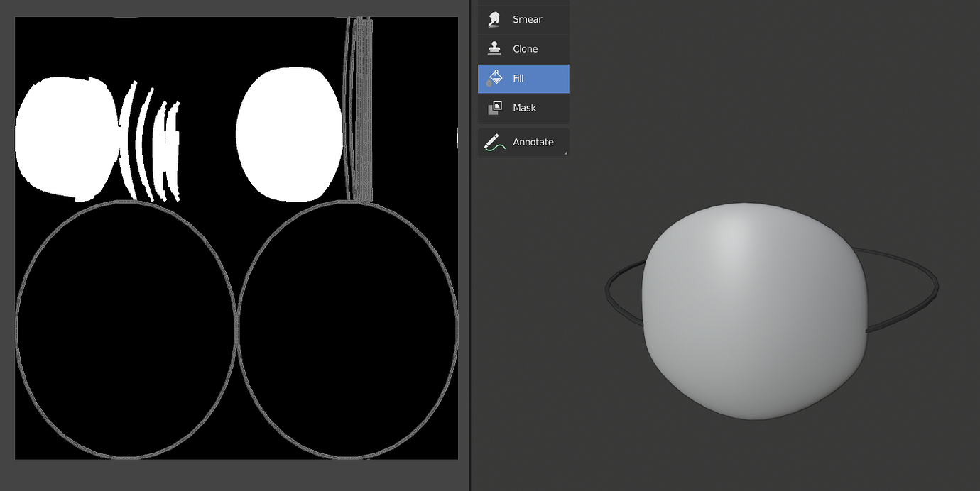Viewport: 980px width, 491px height.
Task: Click the Mask label text
Action: [x=524, y=107]
